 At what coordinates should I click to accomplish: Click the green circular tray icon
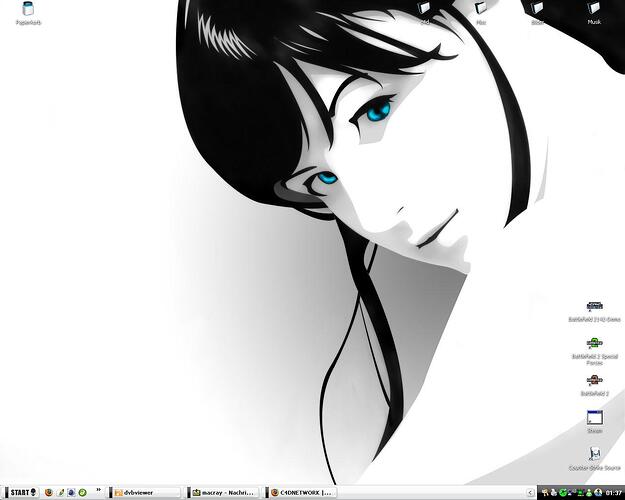pos(563,493)
